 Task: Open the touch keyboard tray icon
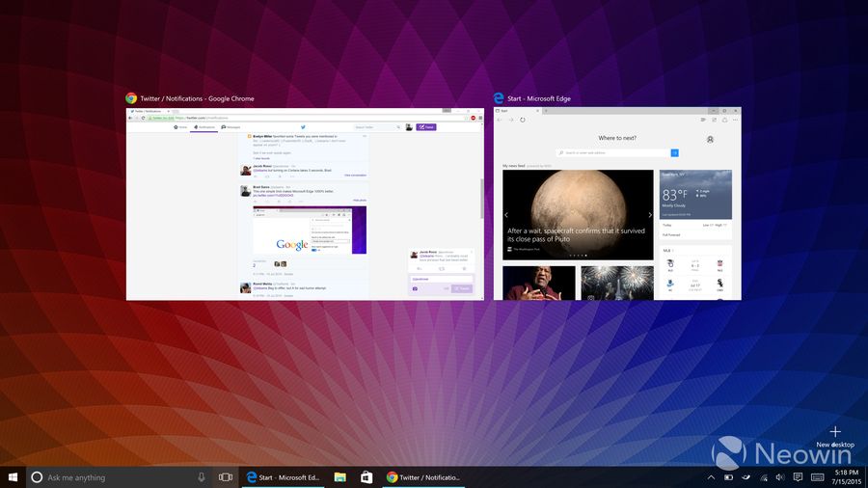[x=817, y=477]
